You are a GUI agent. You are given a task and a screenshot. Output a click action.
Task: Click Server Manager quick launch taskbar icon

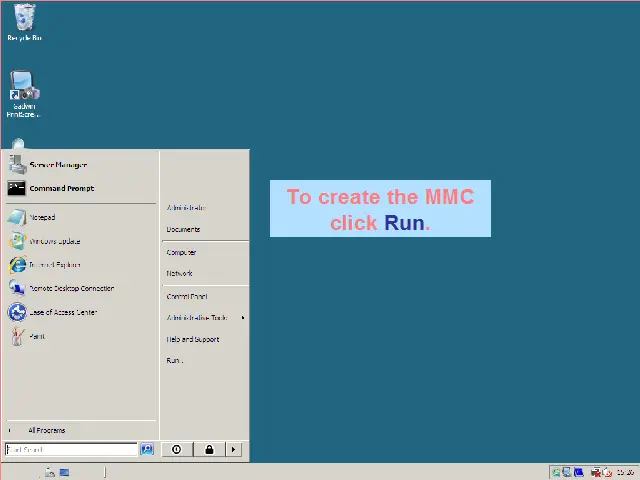click(x=50, y=472)
